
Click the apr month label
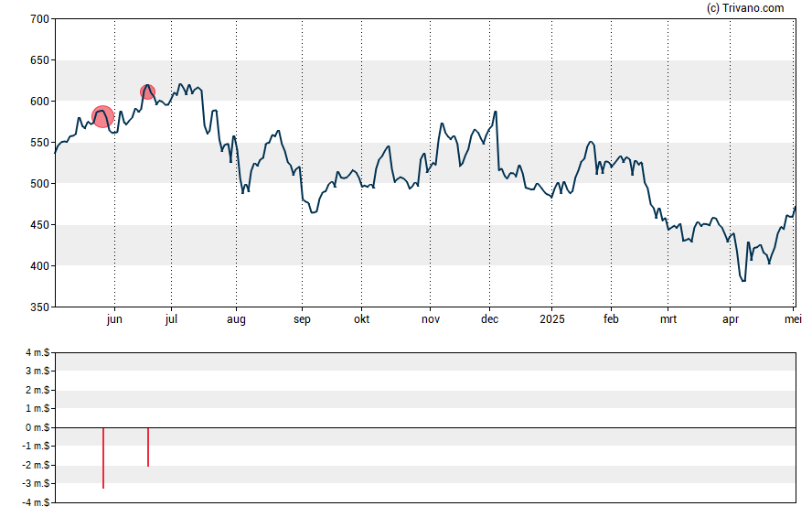coord(731,319)
